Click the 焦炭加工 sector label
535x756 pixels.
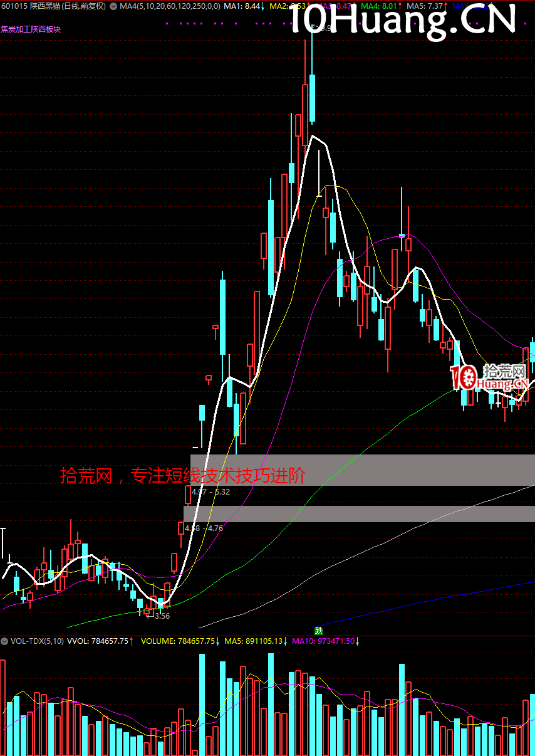click(x=14, y=29)
